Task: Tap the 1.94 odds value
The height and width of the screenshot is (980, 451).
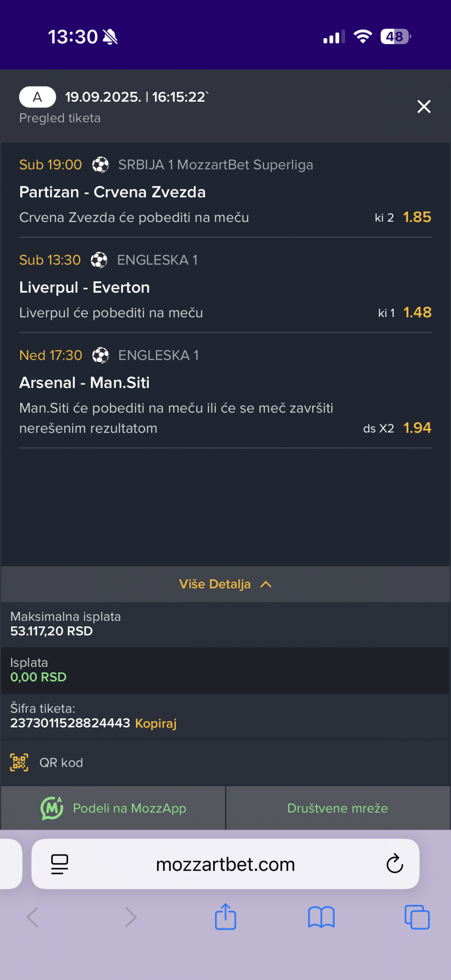Action: pyautogui.click(x=417, y=428)
